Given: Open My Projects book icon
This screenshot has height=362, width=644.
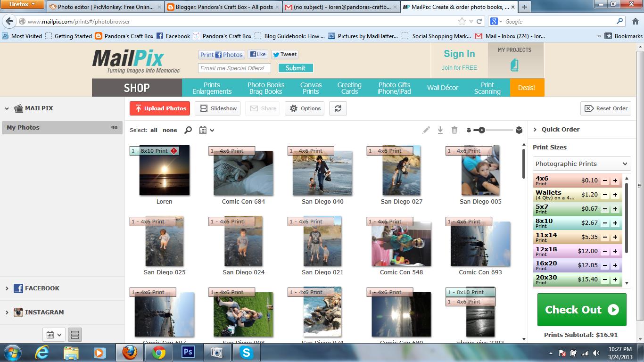Looking at the screenshot, I should pyautogui.click(x=514, y=65).
